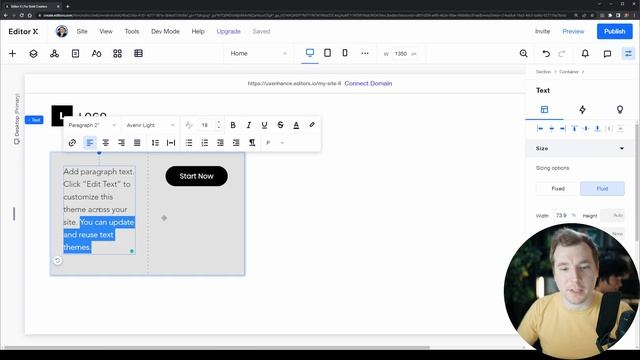The width and height of the screenshot is (640, 360).
Task: Toggle the Inspector panel icon
Action: click(x=628, y=53)
